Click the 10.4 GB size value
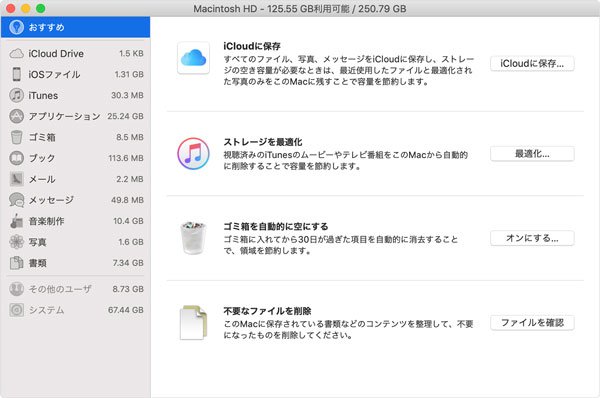The image size is (600, 398). point(128,221)
